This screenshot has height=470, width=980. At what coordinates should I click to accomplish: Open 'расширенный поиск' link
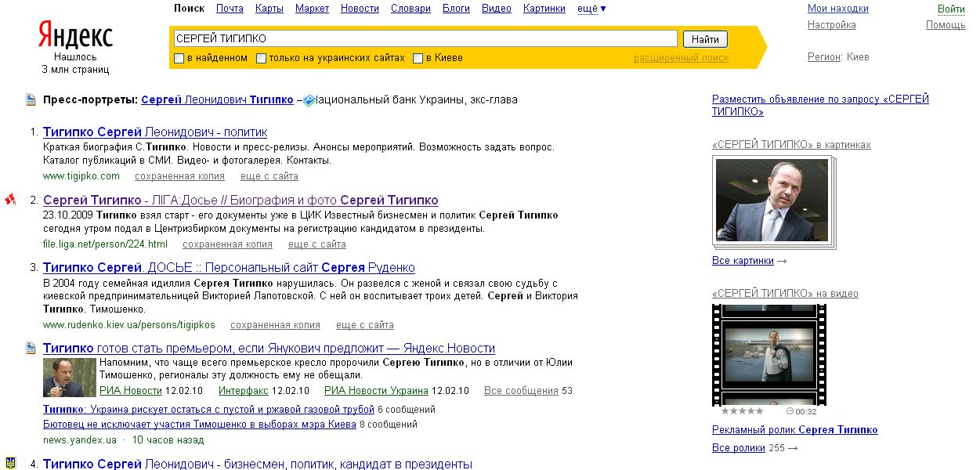pos(681,58)
